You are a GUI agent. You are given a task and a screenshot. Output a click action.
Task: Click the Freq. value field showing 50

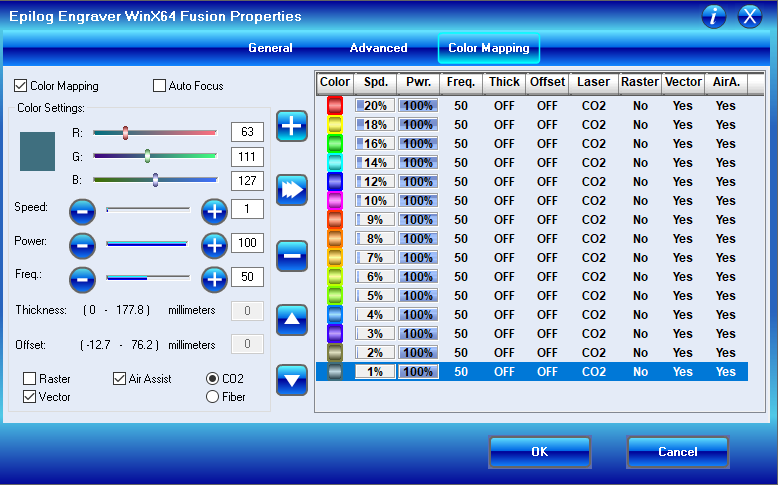pyautogui.click(x=247, y=277)
